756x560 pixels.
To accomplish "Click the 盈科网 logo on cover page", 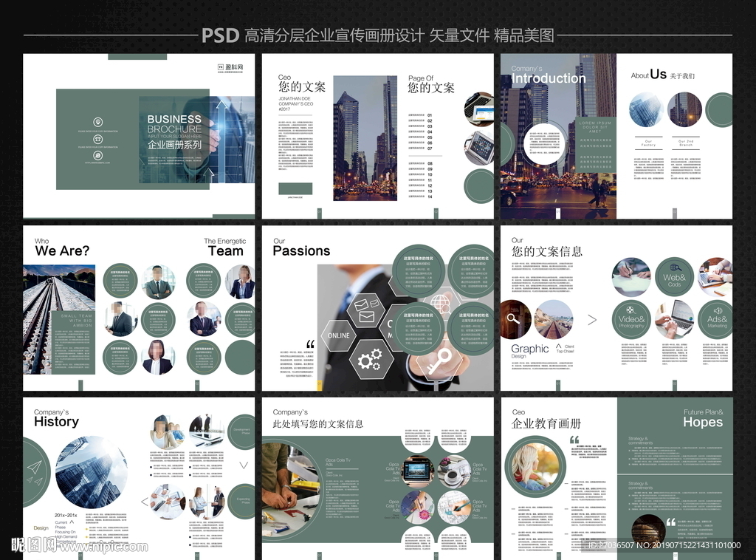I will tap(230, 68).
